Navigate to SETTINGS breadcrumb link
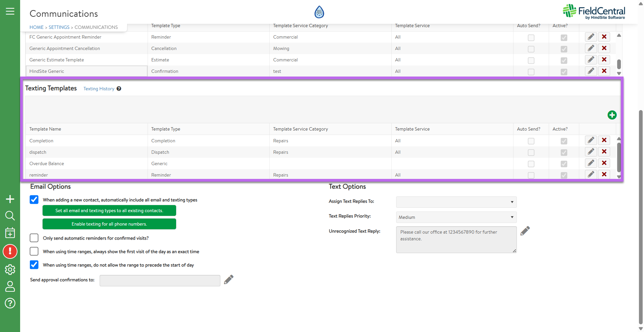Viewport: 644px width, 332px height. (59, 27)
